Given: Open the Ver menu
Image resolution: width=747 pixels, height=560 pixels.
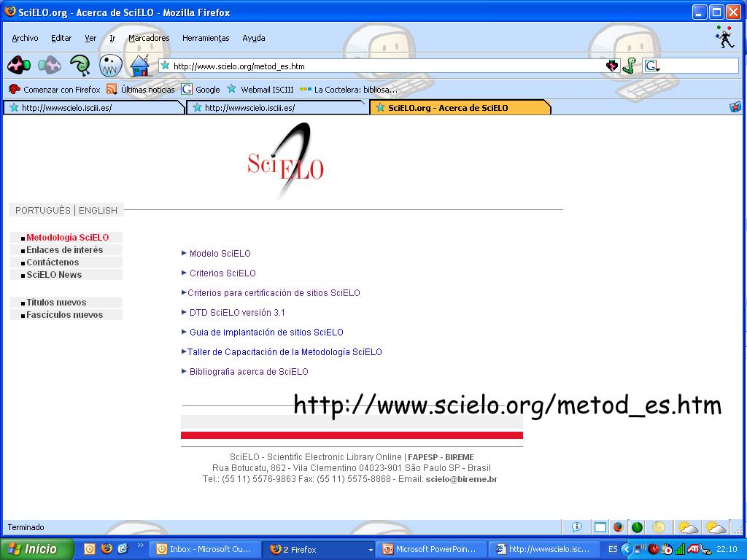Looking at the screenshot, I should click(x=90, y=38).
